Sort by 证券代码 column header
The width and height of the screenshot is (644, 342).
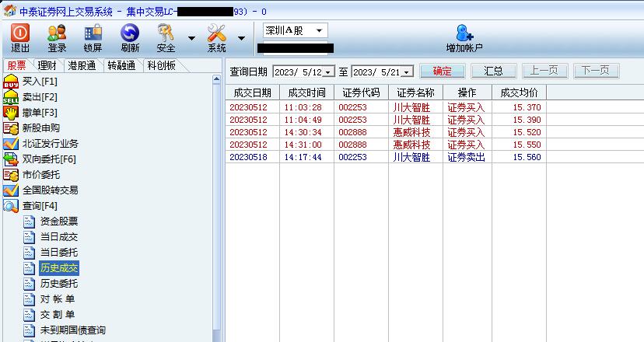point(362,92)
